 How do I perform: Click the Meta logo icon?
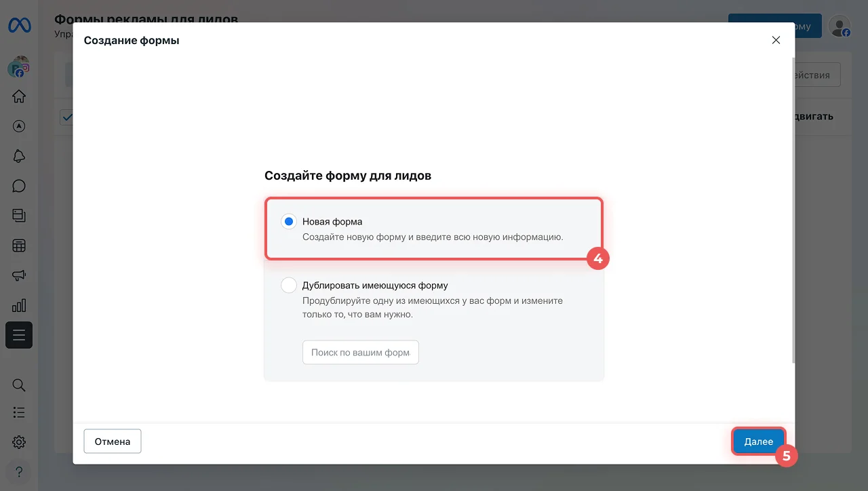(x=19, y=26)
